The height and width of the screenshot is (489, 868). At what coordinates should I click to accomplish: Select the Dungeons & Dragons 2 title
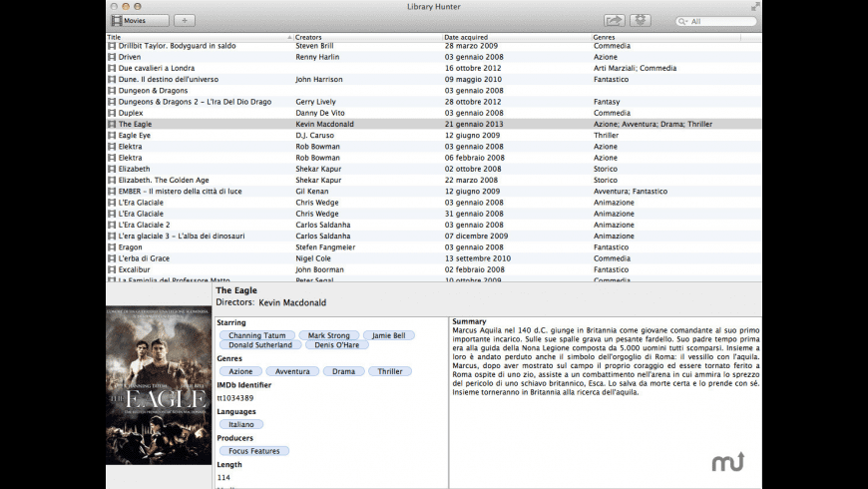click(195, 102)
